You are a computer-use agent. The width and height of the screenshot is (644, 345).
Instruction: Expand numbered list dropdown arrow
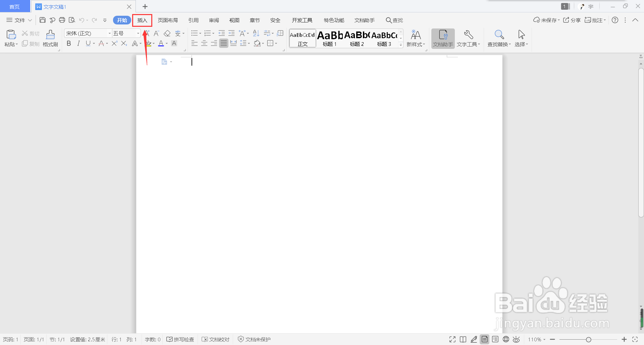pyautogui.click(x=213, y=33)
